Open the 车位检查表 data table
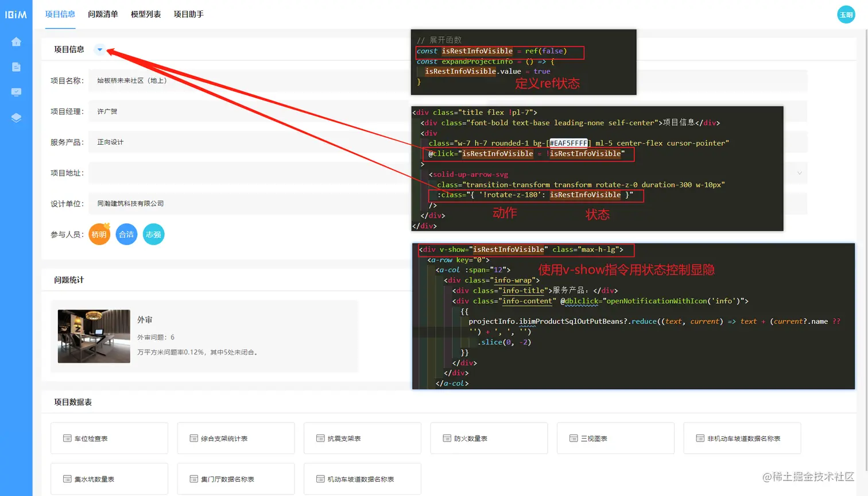Screen dimensions: 868x496 coord(110,439)
